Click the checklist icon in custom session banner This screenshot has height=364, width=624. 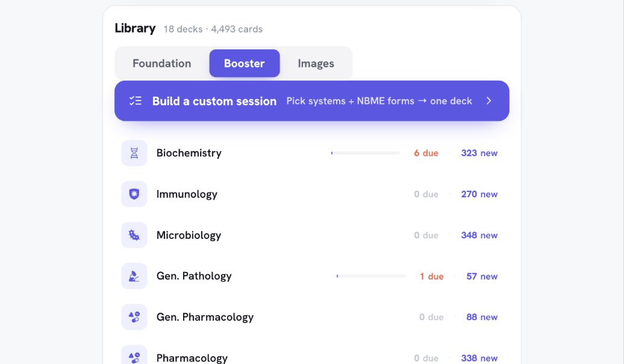coord(136,101)
